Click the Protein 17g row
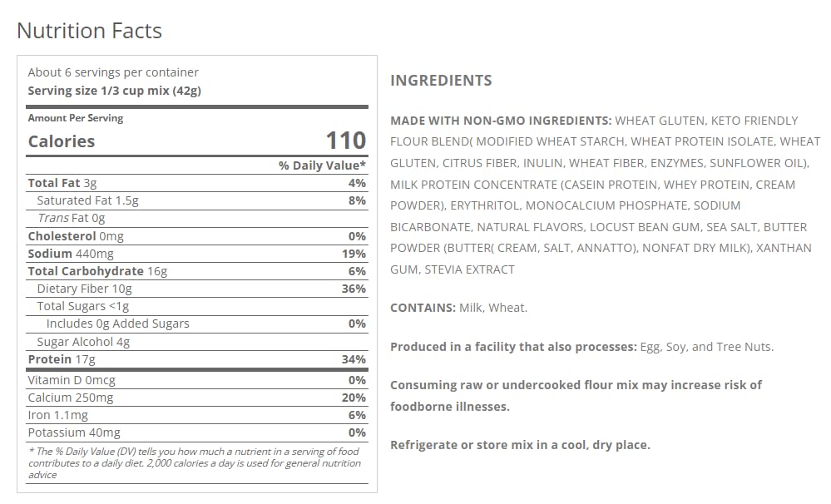Screen dimensions: 831x504 coord(62,359)
